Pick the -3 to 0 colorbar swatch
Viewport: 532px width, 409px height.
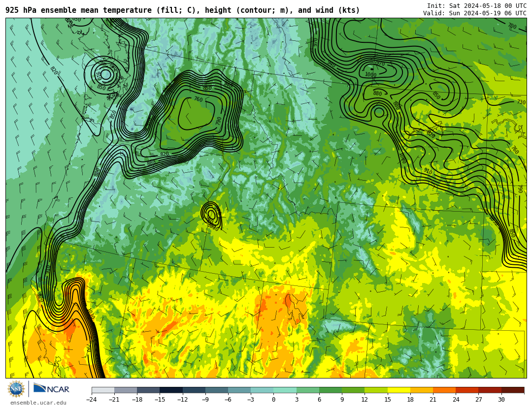click(262, 390)
